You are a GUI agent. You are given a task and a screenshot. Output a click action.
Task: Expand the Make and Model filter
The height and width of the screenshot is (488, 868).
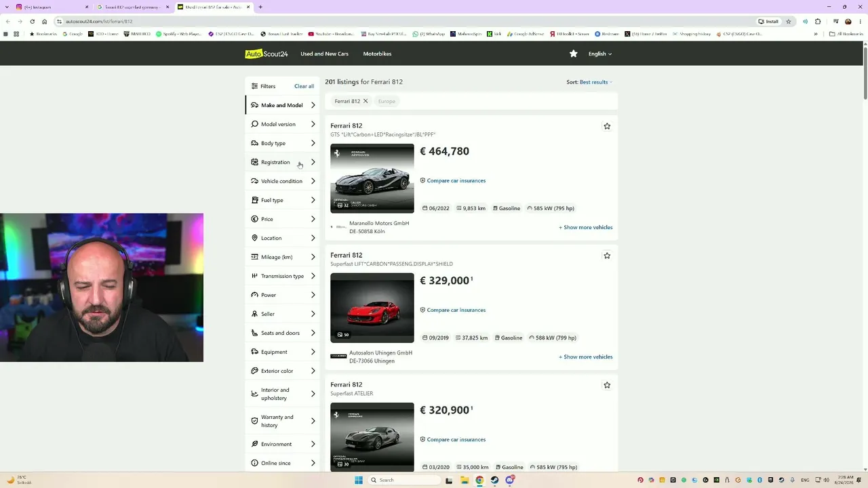point(283,105)
